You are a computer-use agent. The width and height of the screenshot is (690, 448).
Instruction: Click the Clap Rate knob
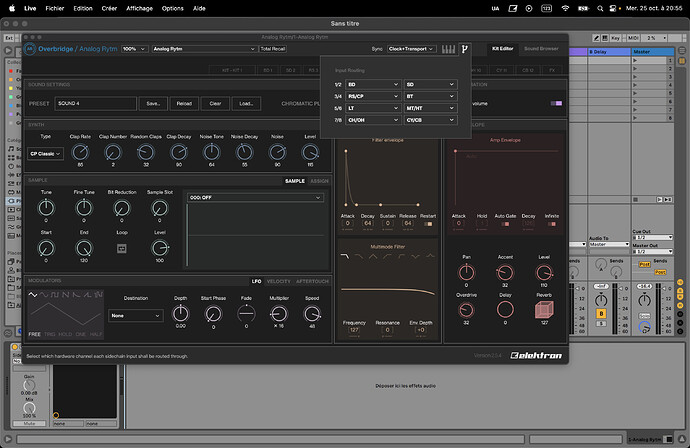click(81, 152)
